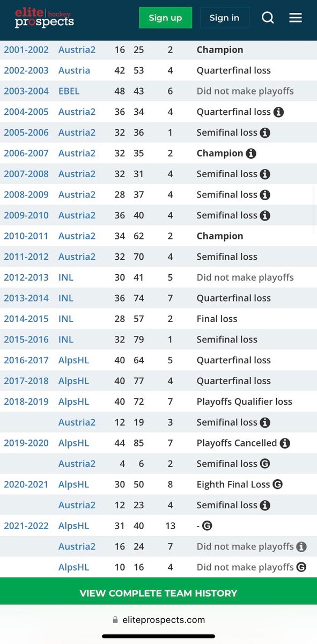
Task: Select the 2015-2016 season link
Action: pos(26,340)
